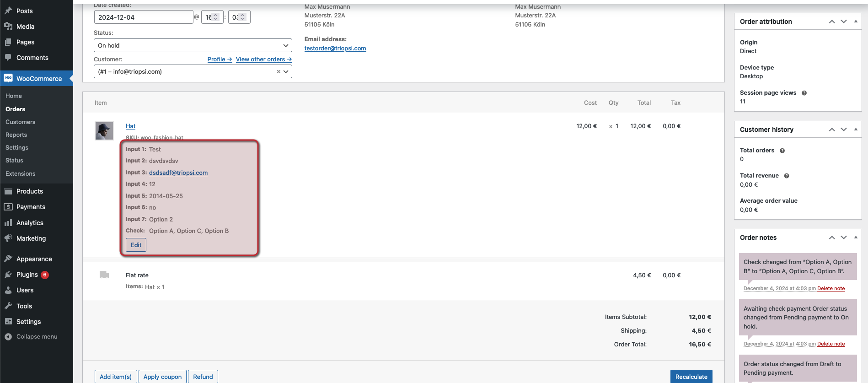
Task: Open the Hat product thumbnail
Action: click(104, 131)
